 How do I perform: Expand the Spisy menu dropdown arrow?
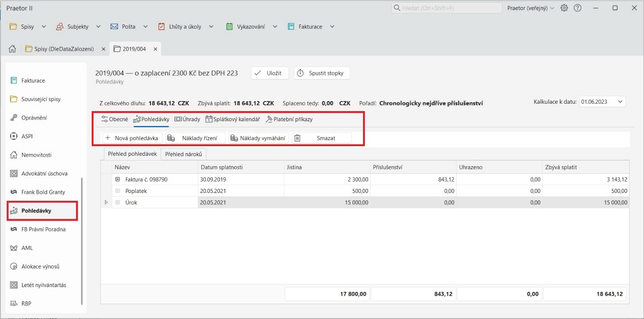click(44, 27)
